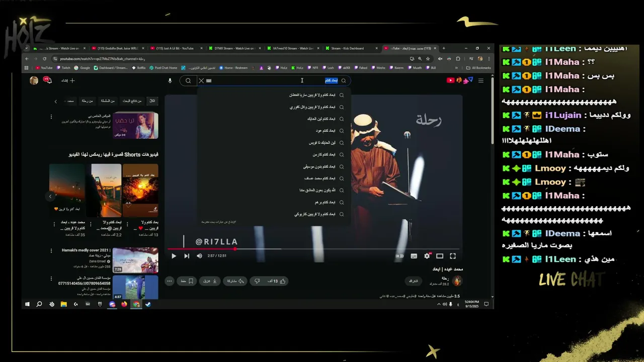This screenshot has width=644, height=362.
Task: Enter fullscreen on the video player
Action: tap(453, 256)
